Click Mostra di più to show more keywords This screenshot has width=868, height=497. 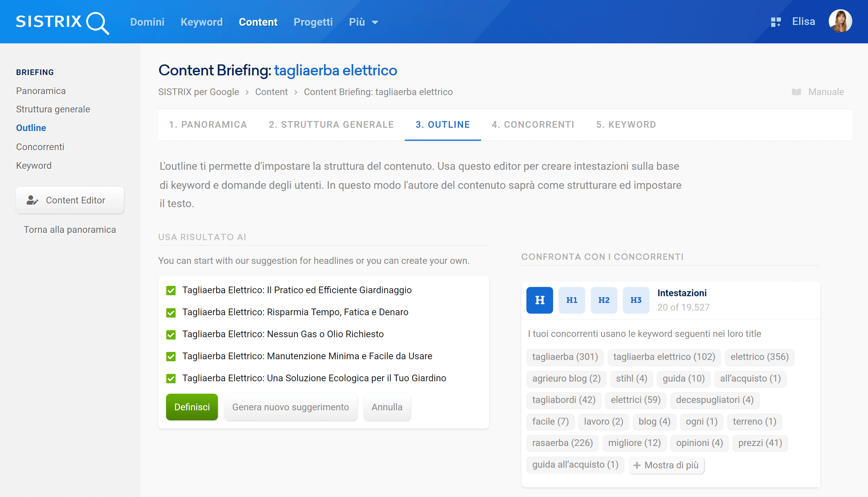(x=666, y=465)
